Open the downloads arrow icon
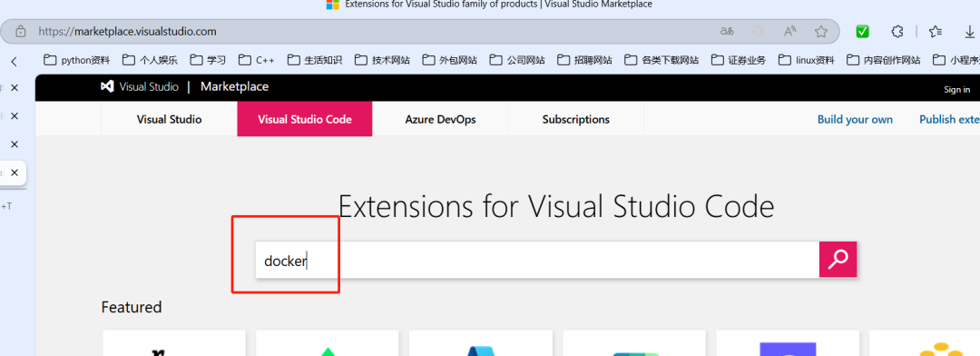This screenshot has width=980, height=356. 970,31
